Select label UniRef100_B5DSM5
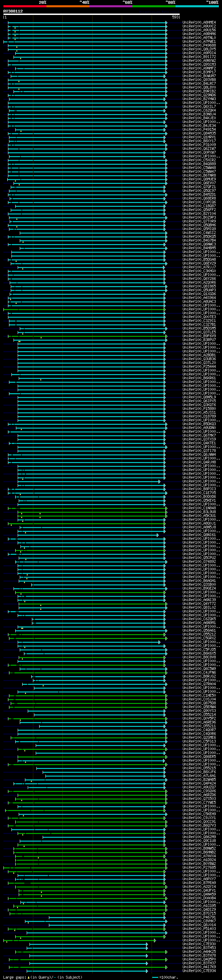 (199, 328)
